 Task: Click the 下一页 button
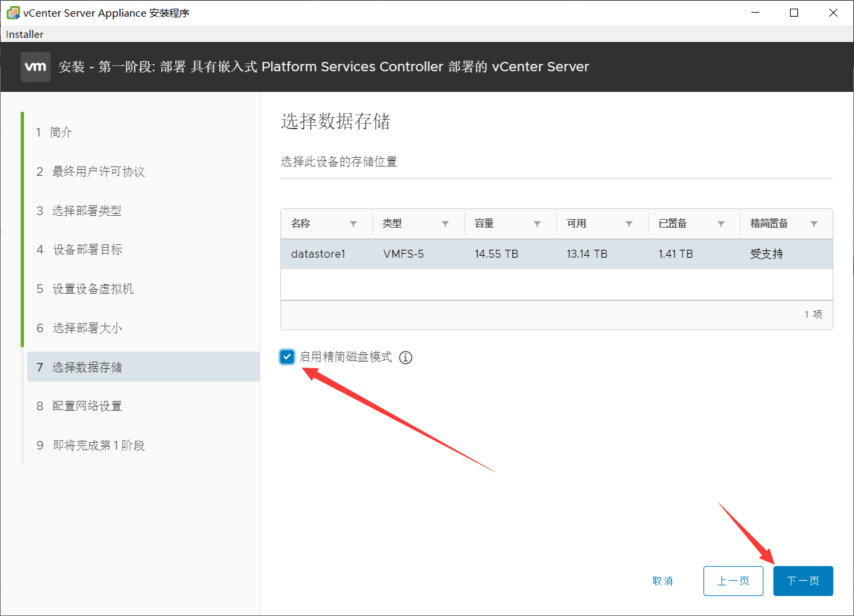(x=803, y=581)
